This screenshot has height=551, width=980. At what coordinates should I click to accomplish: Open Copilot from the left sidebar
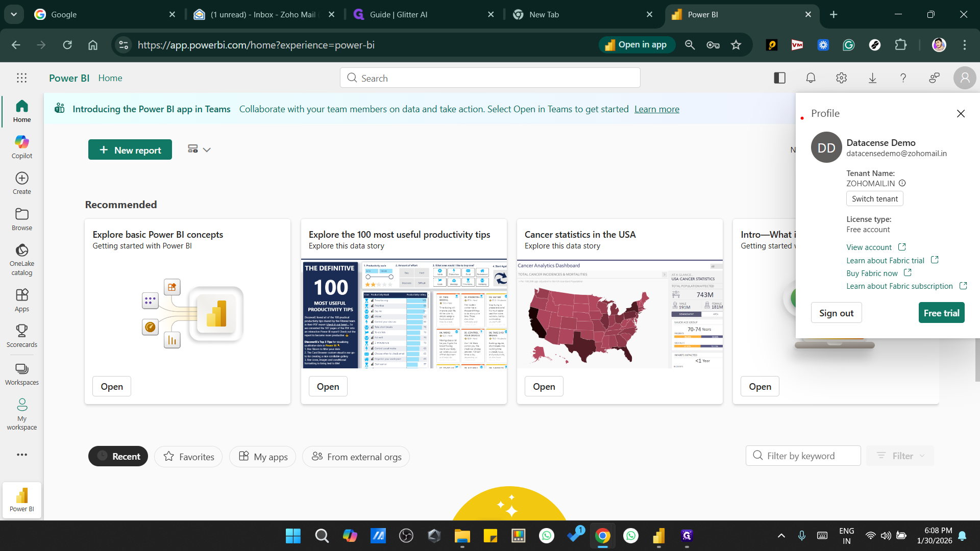pos(21,147)
